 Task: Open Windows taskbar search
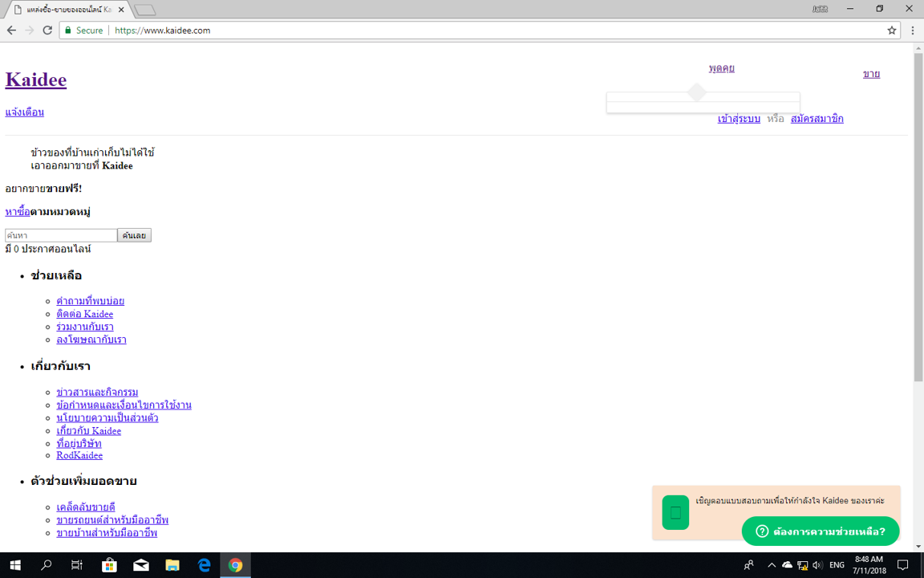[46, 565]
